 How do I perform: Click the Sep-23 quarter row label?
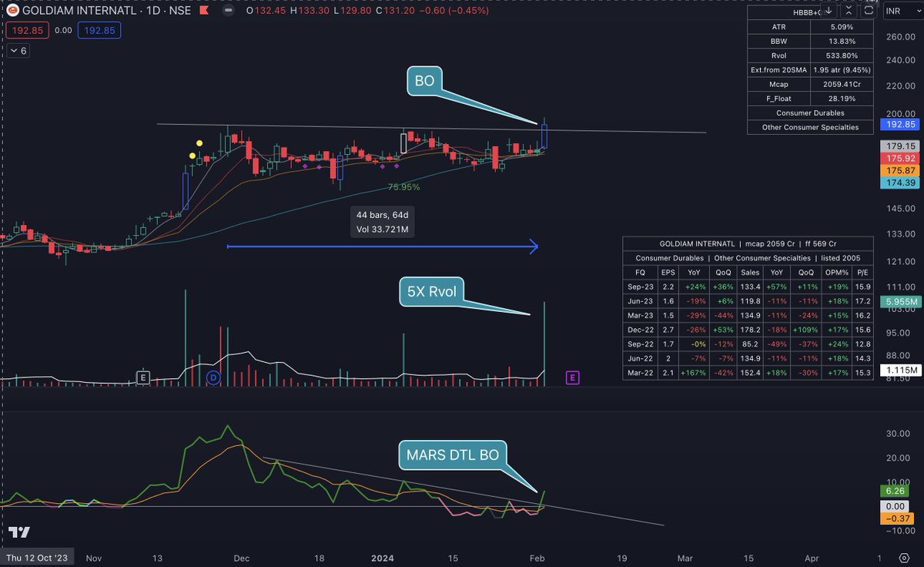[640, 286]
